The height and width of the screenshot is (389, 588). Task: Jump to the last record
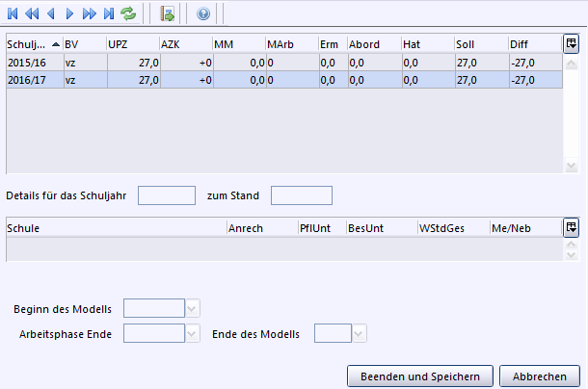[109, 13]
